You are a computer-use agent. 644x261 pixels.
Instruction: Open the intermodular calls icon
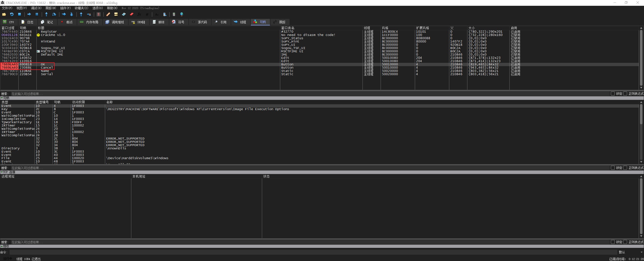point(165,14)
